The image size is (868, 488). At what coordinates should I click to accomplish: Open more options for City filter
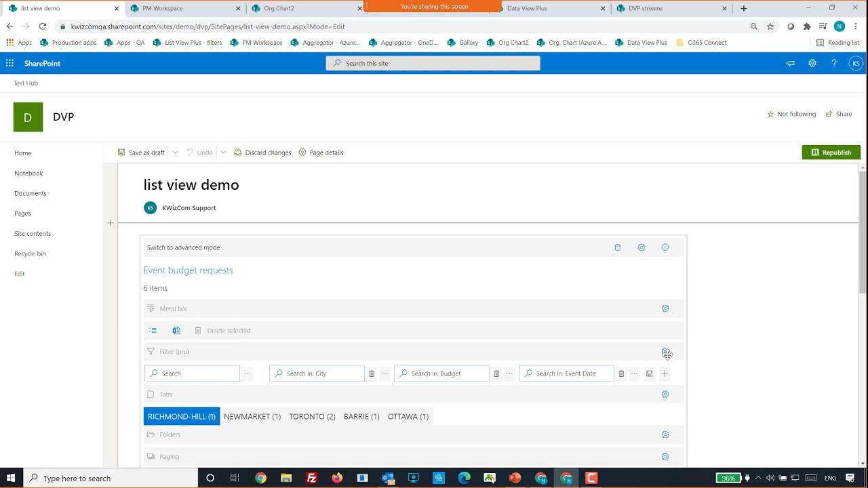384,373
